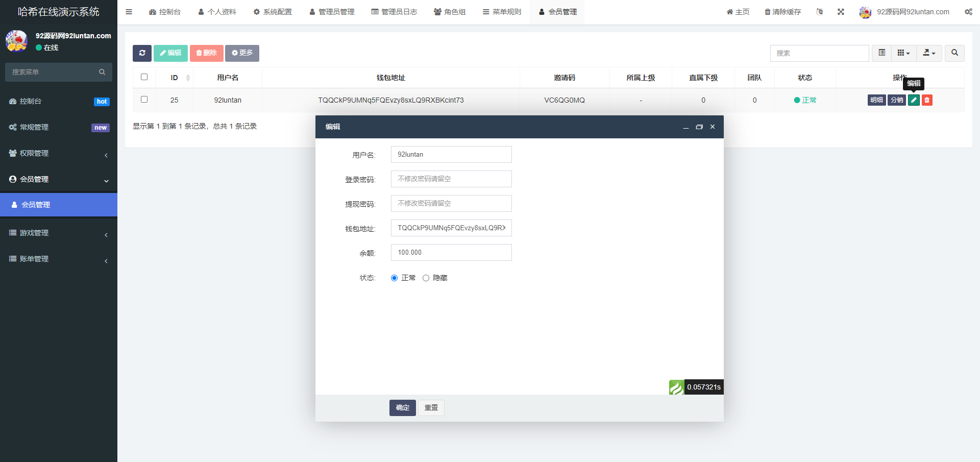Toggle the sidebar hamburger menu icon

(x=129, y=12)
